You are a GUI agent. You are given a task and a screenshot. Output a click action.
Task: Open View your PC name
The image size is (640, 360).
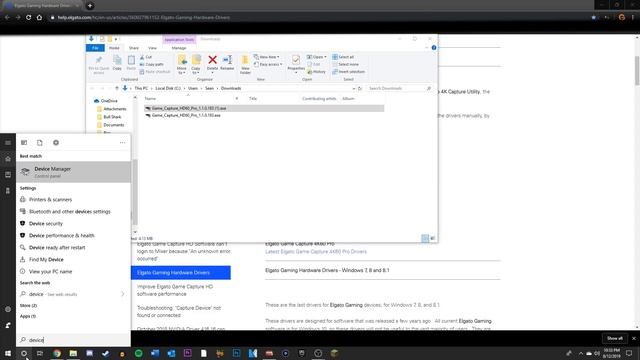(50, 271)
